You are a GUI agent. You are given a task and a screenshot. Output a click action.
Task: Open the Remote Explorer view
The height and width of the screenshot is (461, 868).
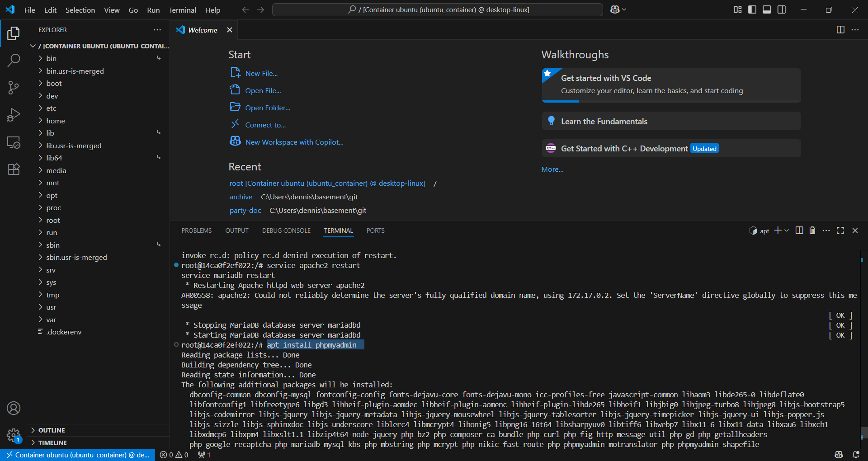pyautogui.click(x=14, y=142)
